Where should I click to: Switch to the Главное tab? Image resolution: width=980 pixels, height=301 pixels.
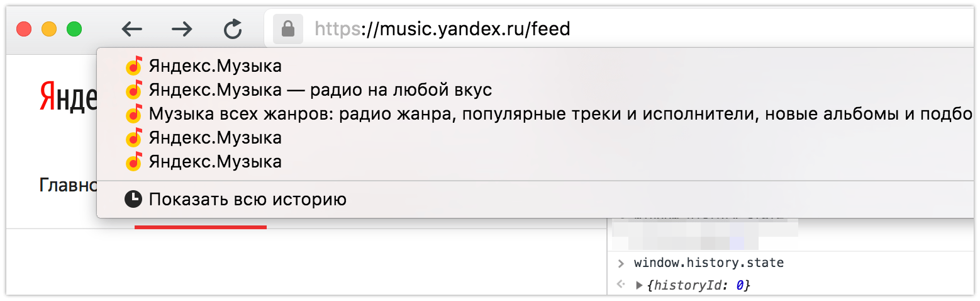click(67, 185)
